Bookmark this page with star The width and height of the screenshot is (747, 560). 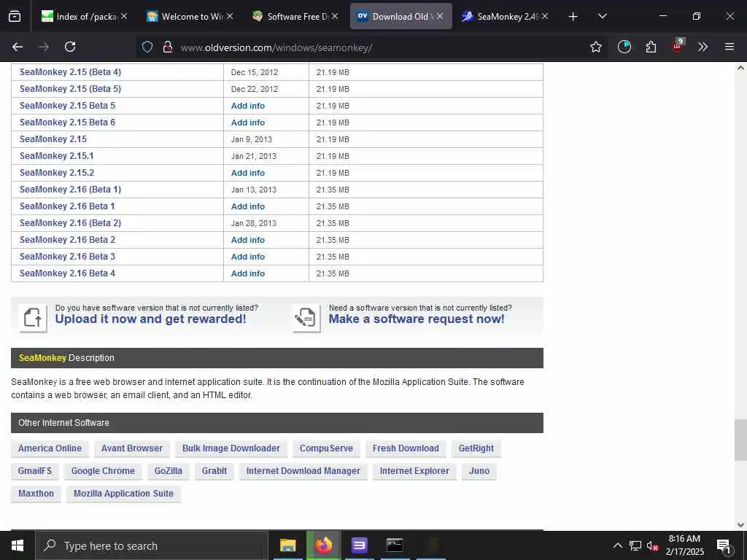[x=595, y=47]
